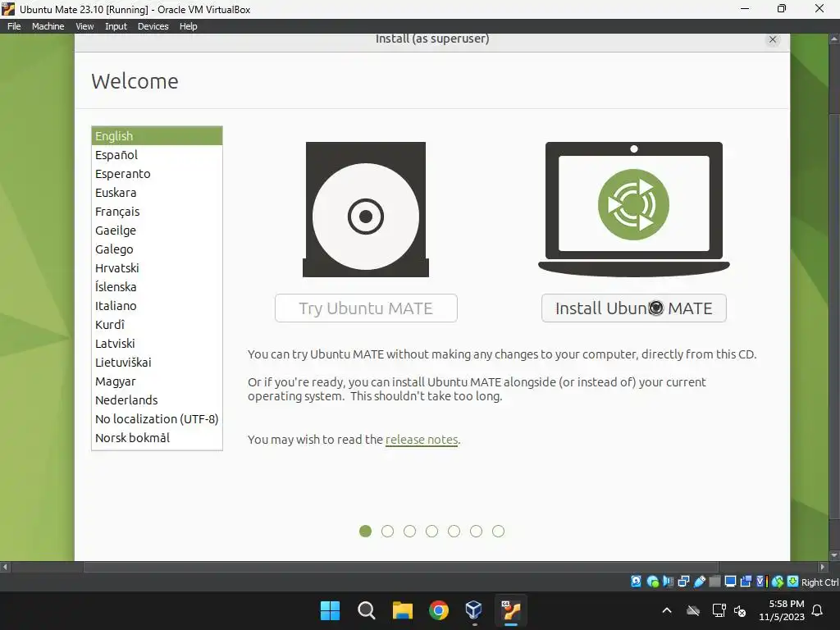Image resolution: width=840 pixels, height=630 pixels.
Task: Click the Install Ubuntu MATE button
Action: point(634,308)
